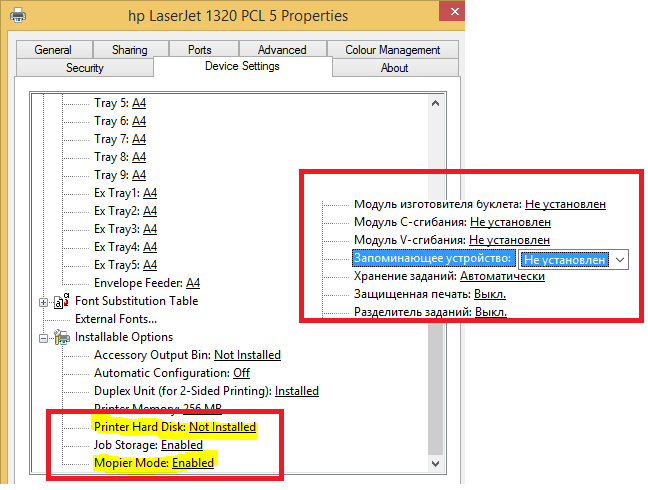Click the Ex Tray5 A4 value

pos(150,265)
